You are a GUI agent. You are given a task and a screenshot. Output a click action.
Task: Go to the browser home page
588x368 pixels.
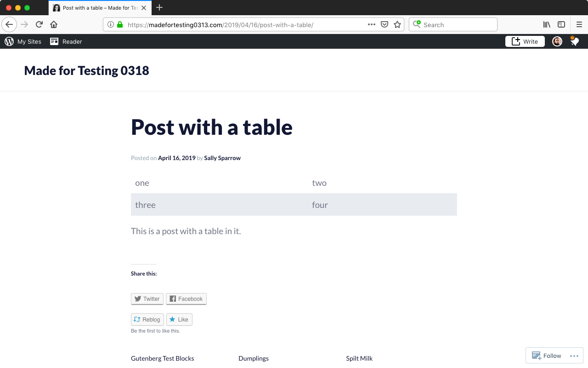54,24
